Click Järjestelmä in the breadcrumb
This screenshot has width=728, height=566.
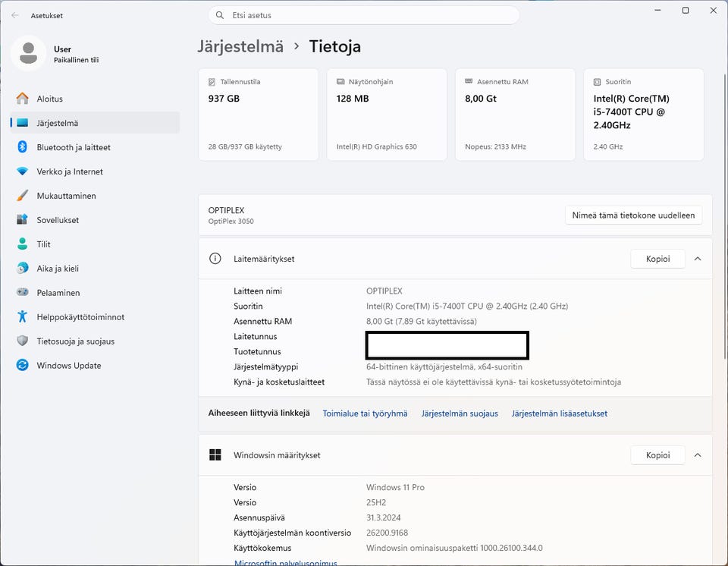pyautogui.click(x=240, y=46)
